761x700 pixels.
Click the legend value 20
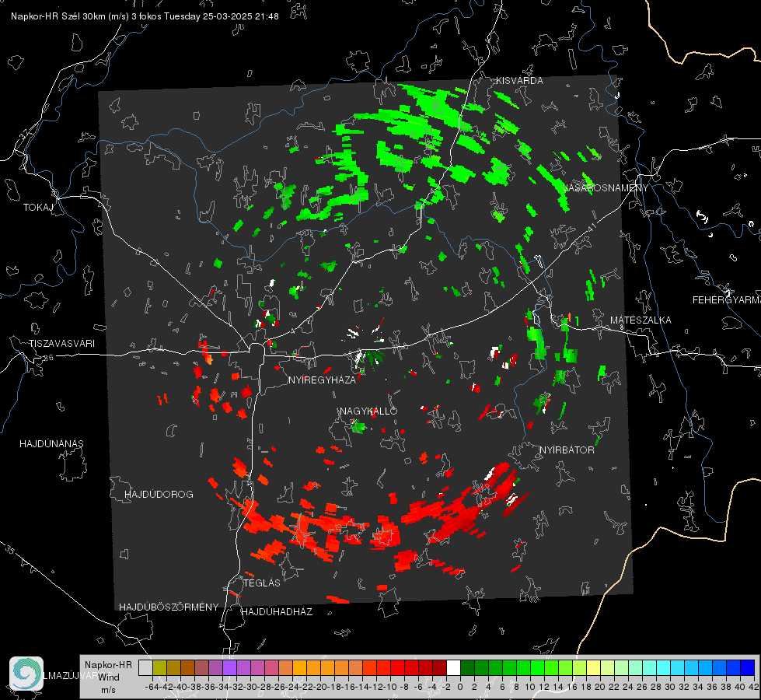click(x=600, y=687)
